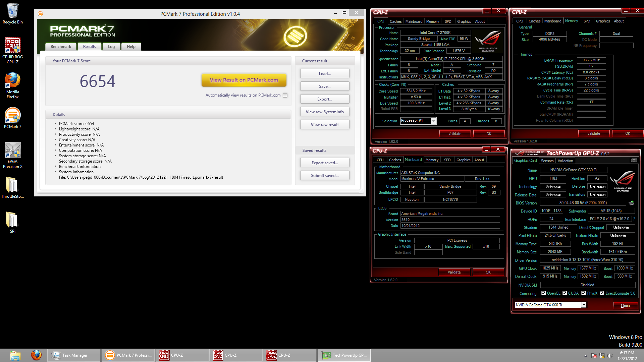Click the Export... button in Current result
Viewport: 644px width, 362px height.
point(325,99)
